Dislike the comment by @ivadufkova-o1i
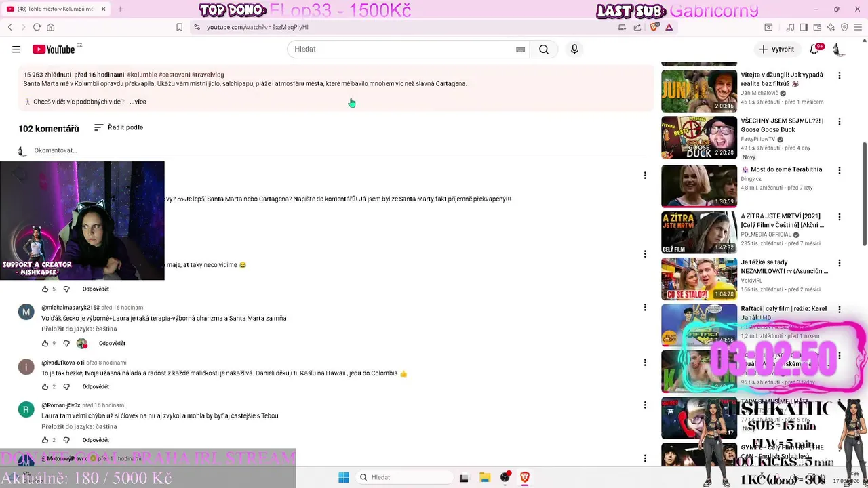Screen dimensions: 868x488 (66, 386)
